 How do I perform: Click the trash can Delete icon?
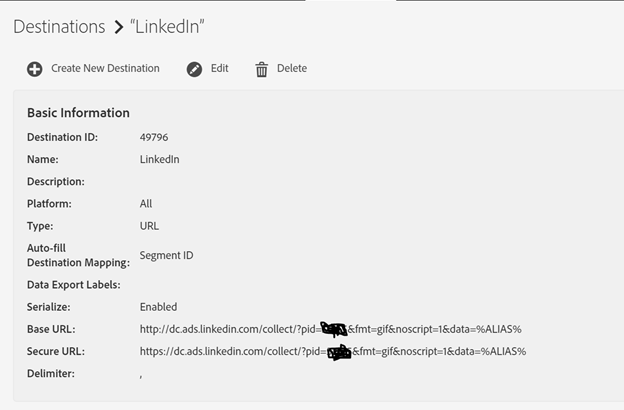tap(262, 69)
